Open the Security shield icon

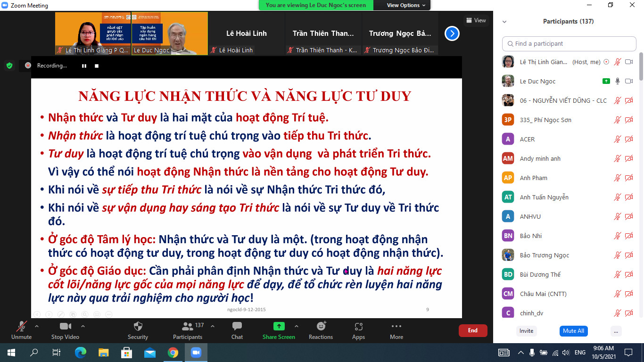[138, 326]
